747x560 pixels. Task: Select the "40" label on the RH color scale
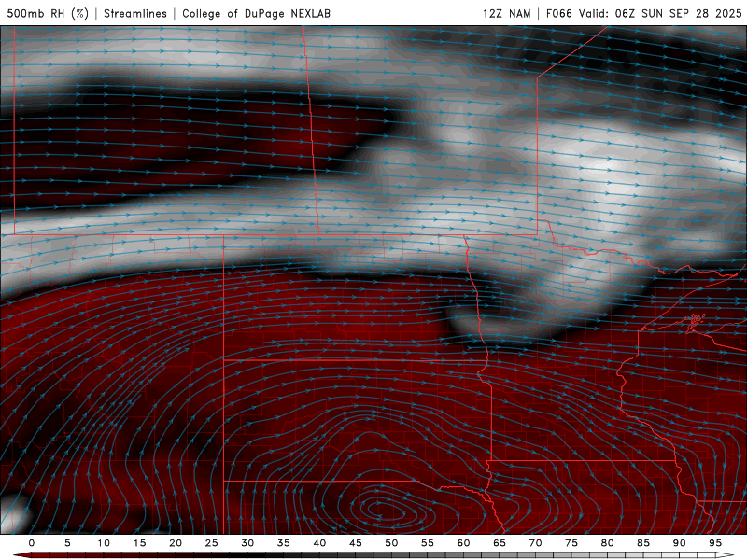pos(319,543)
